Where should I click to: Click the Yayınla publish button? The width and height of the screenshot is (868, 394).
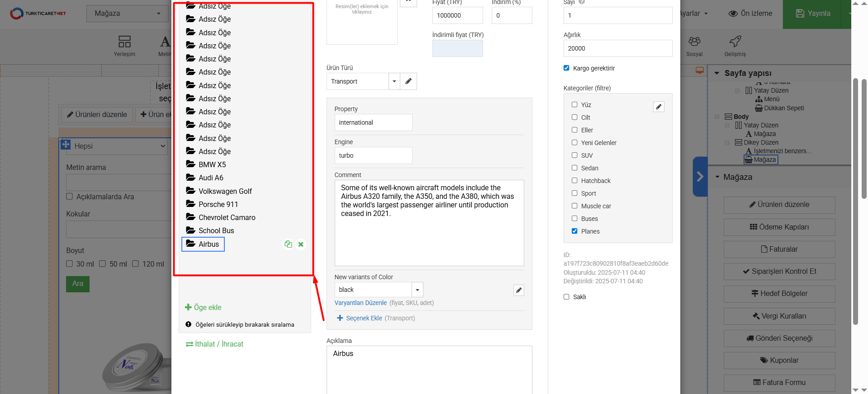tap(813, 14)
